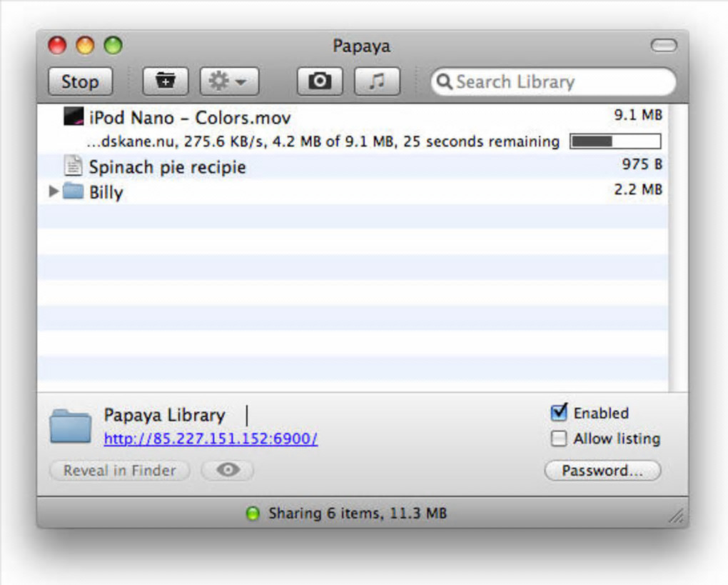The height and width of the screenshot is (585, 728).
Task: Click Reveal in Finder button
Action: coord(120,470)
